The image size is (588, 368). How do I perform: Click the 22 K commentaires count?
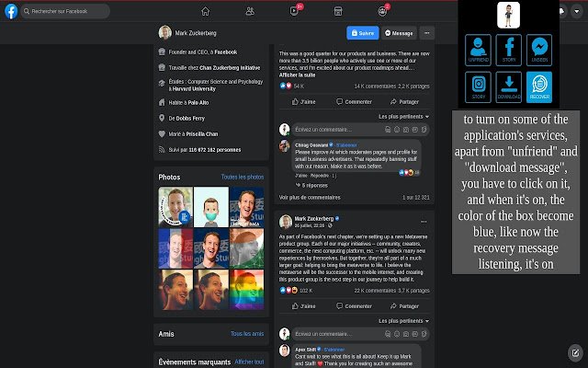[375, 291]
